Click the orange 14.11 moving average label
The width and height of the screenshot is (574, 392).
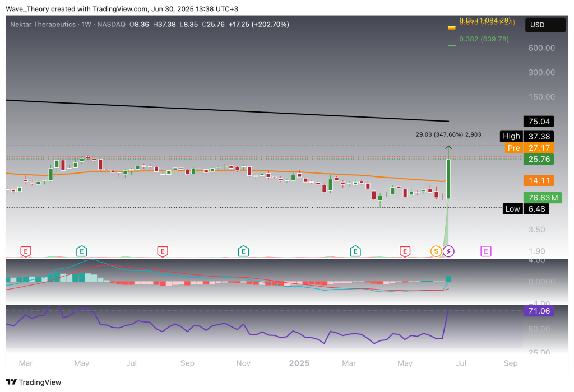pyautogui.click(x=539, y=180)
